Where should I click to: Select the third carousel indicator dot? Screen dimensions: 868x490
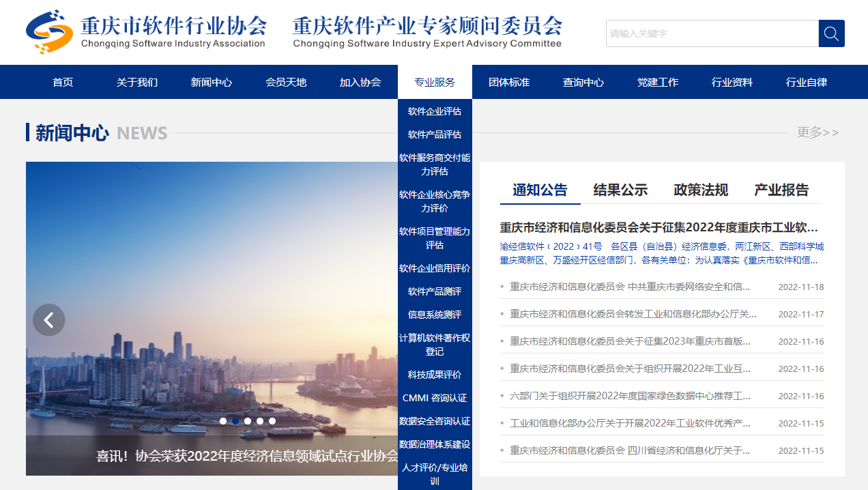pos(248,421)
